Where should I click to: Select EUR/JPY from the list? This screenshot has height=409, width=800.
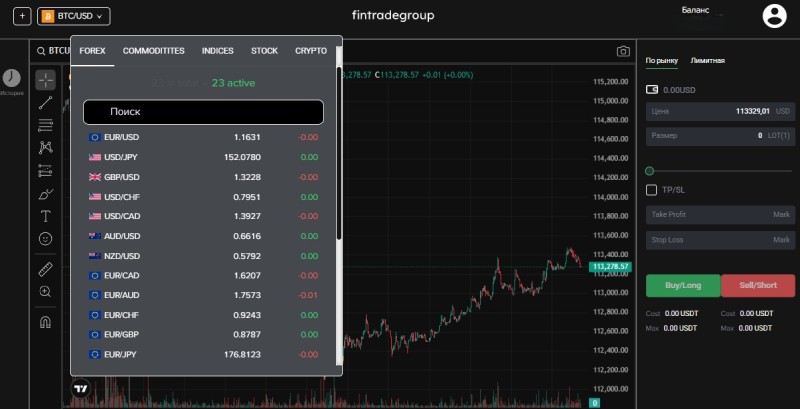(x=204, y=354)
